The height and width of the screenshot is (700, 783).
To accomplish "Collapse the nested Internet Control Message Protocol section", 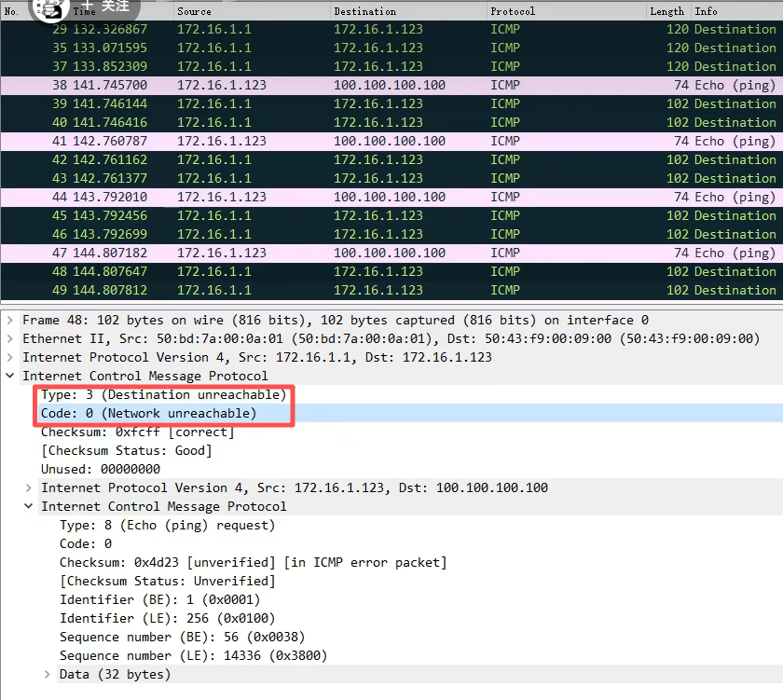I will click(x=29, y=506).
